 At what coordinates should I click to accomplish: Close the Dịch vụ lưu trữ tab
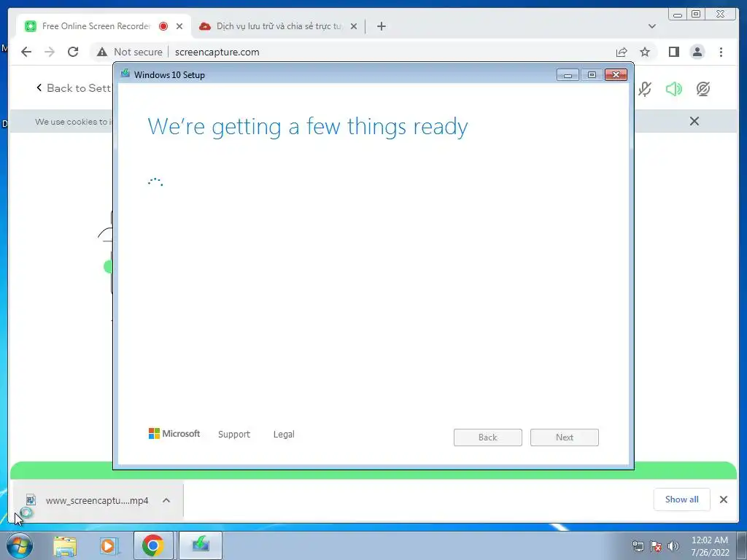tap(354, 26)
